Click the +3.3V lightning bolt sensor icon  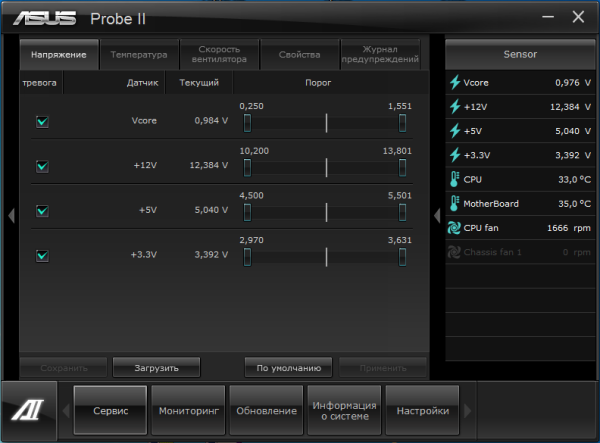[x=455, y=155]
